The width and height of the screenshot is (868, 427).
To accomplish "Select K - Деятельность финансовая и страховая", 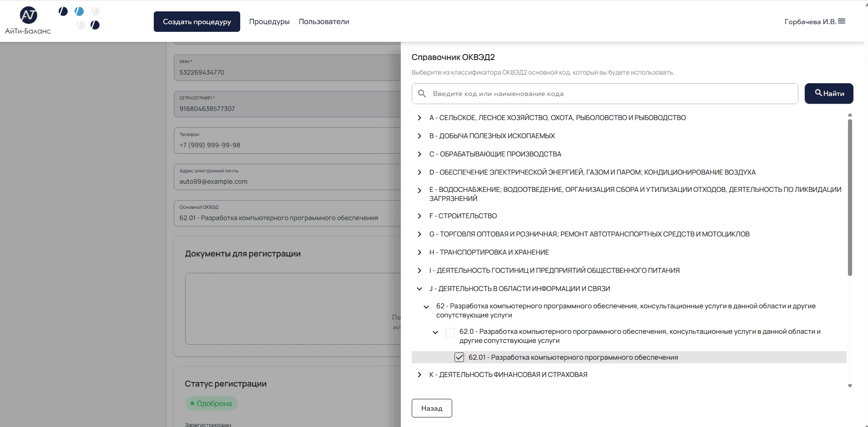I will (508, 375).
